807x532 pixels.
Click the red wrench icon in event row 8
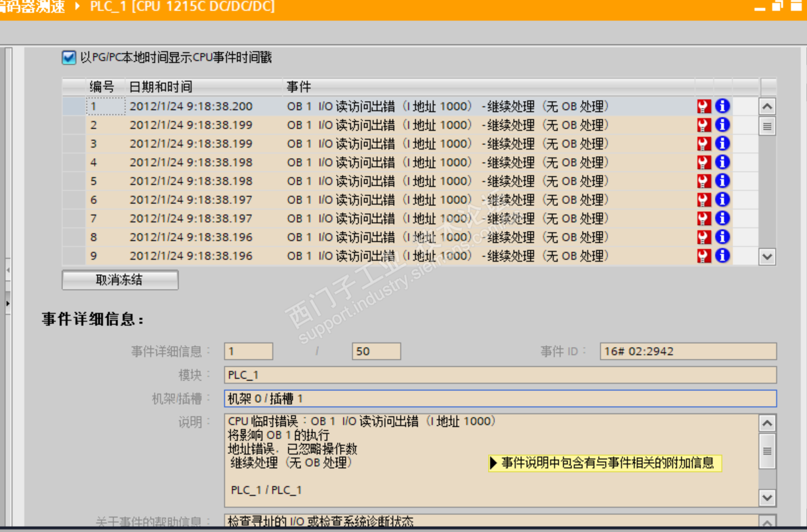tap(704, 237)
